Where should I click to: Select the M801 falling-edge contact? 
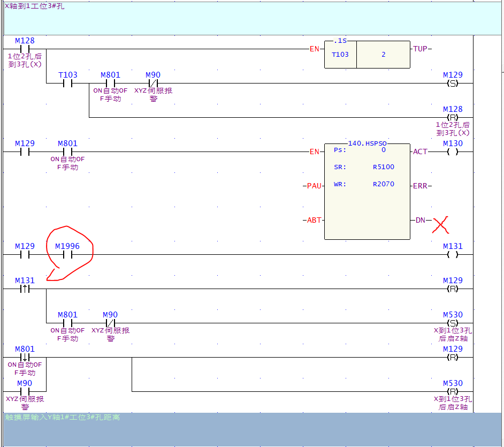tap(25, 358)
